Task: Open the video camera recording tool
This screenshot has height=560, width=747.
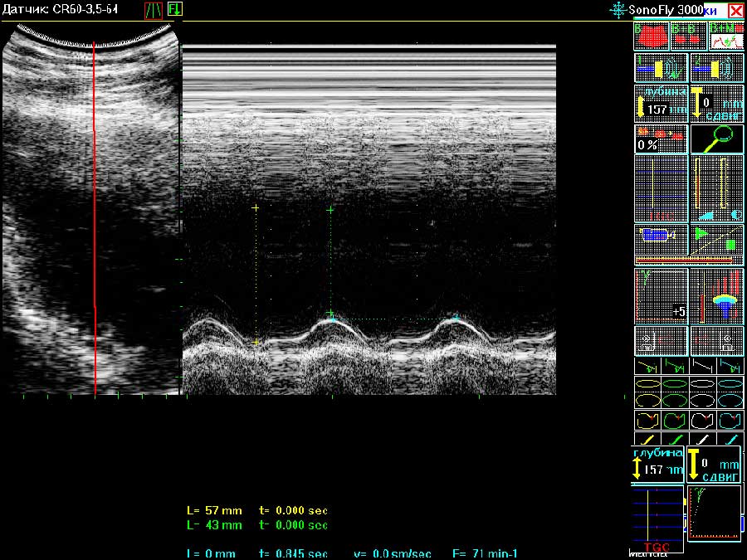Action: click(x=661, y=236)
